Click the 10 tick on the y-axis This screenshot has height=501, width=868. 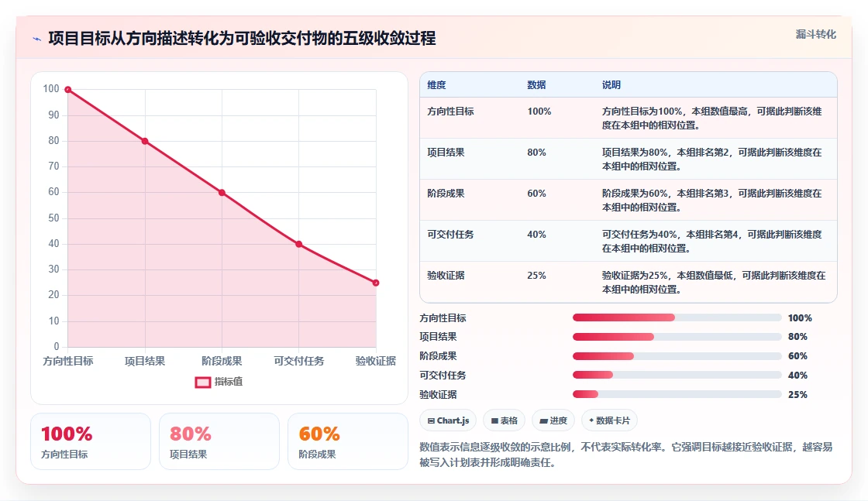53,321
